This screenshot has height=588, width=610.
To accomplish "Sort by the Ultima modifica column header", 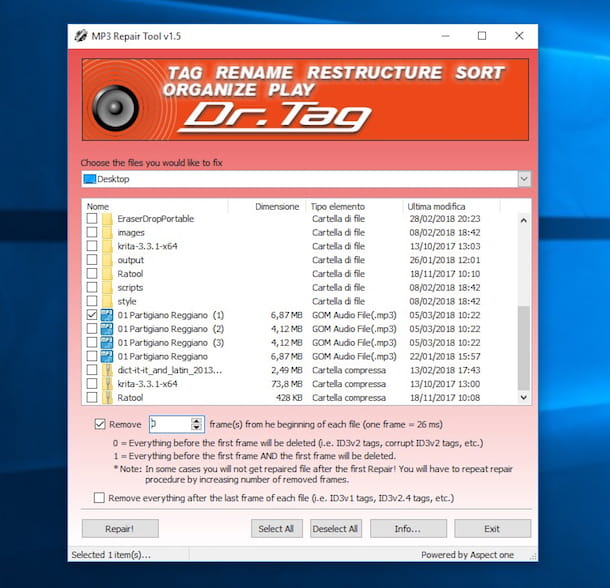I will [451, 207].
